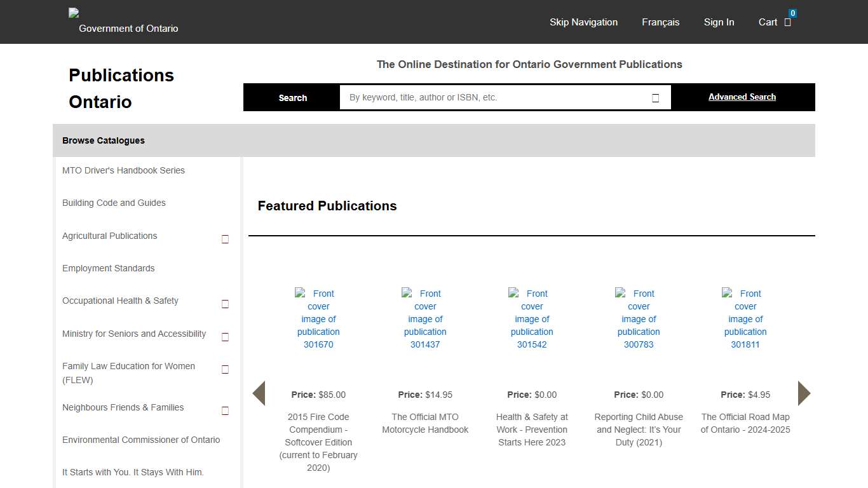The image size is (868, 488).
Task: Open cover image of publication 301437
Action: (425, 319)
